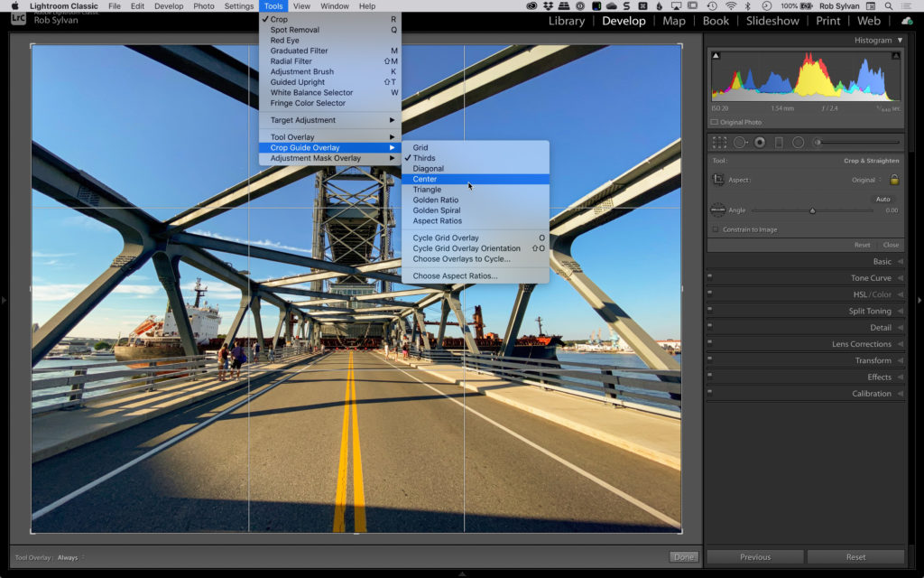Open the Adjustment Mask Overlay submenu
The width and height of the screenshot is (924, 578).
click(330, 158)
